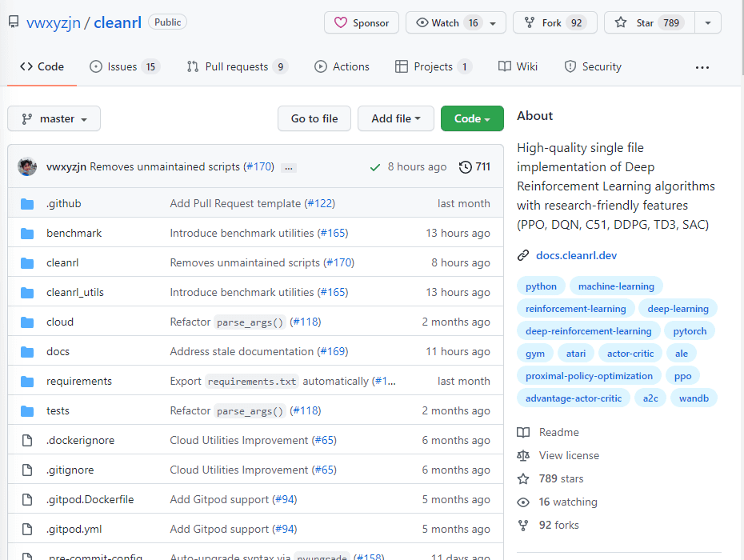
Task: Open the Pull requests tab
Action: pos(237,66)
